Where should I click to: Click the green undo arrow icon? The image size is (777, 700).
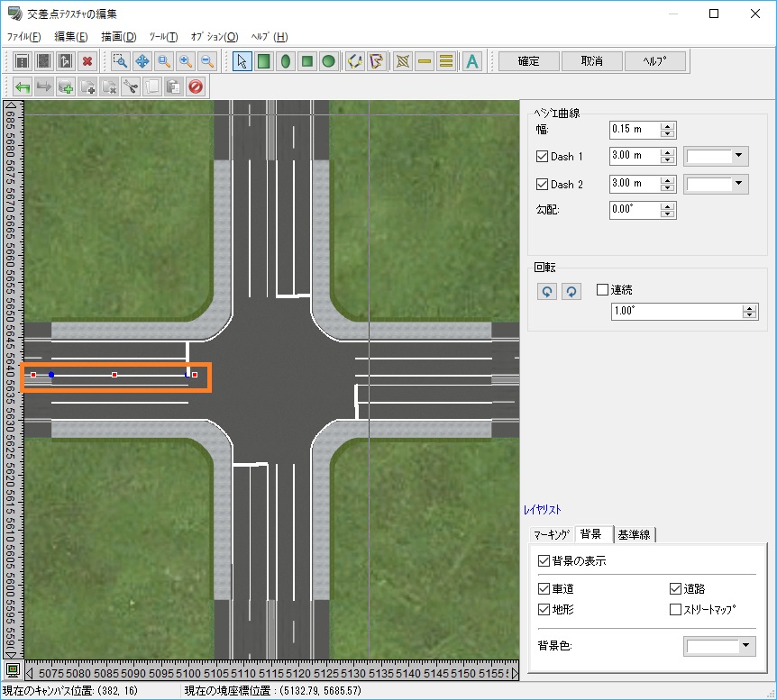23,87
